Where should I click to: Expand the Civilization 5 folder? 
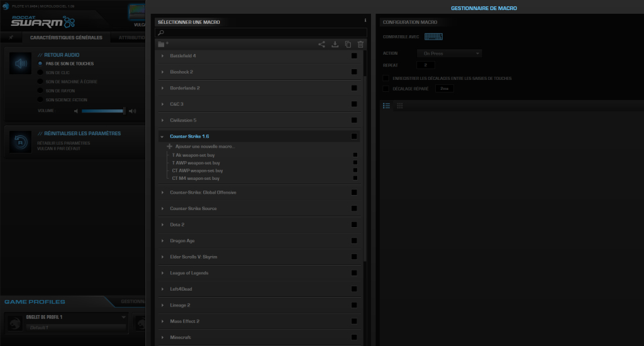pyautogui.click(x=163, y=120)
